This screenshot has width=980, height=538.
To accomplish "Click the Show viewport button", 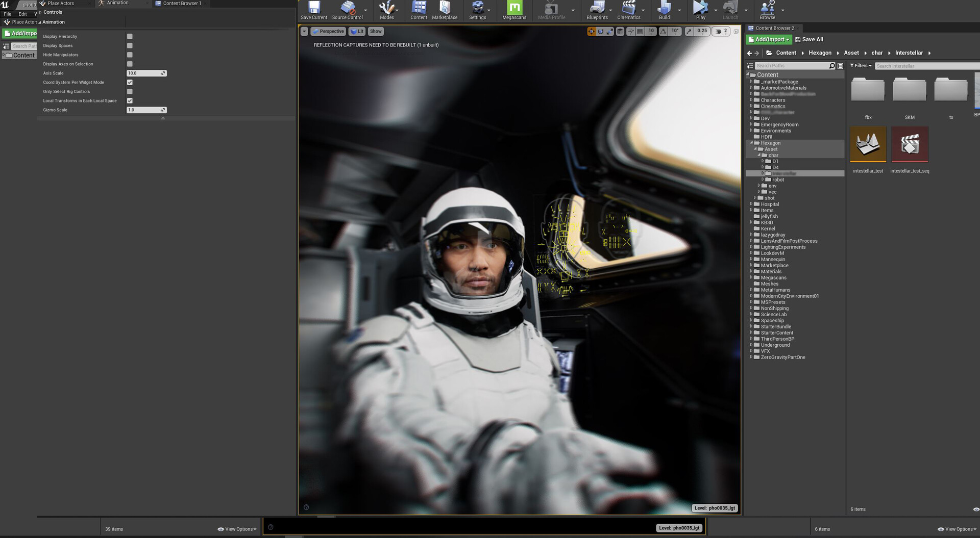I will 376,32.
